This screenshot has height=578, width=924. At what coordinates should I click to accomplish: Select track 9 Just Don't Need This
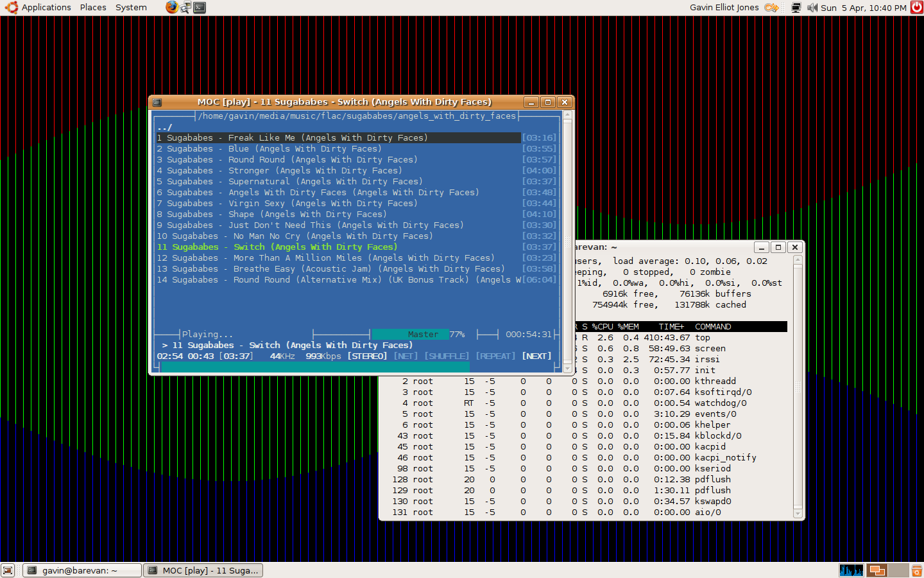(339, 225)
